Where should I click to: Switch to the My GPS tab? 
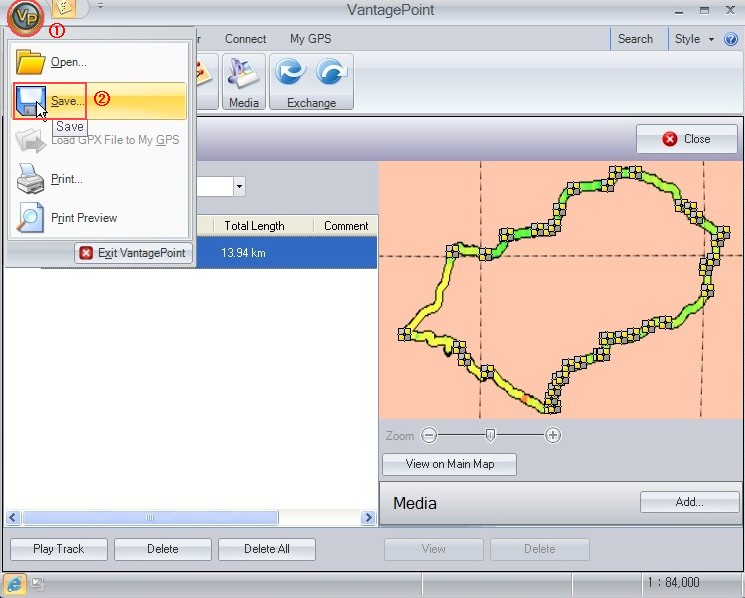[x=310, y=39]
